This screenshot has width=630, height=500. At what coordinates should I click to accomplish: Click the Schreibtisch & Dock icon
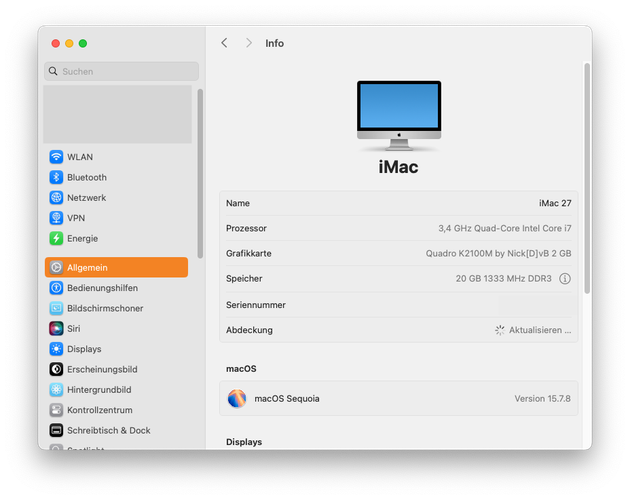coord(56,430)
